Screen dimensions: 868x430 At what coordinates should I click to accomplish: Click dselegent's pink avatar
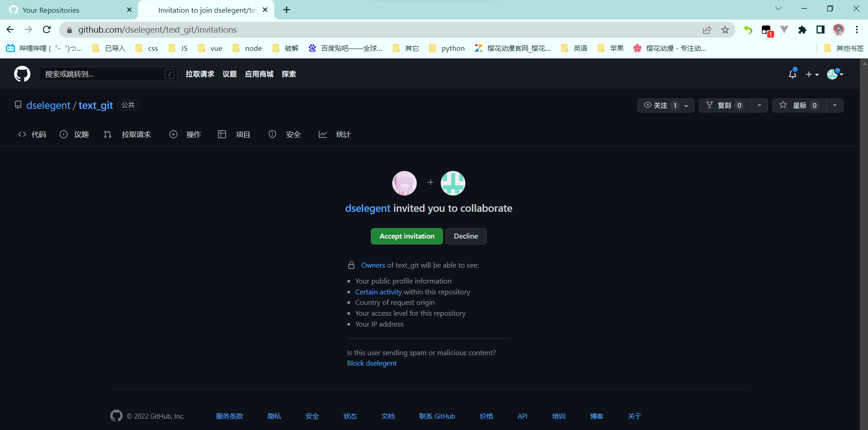[x=404, y=183]
